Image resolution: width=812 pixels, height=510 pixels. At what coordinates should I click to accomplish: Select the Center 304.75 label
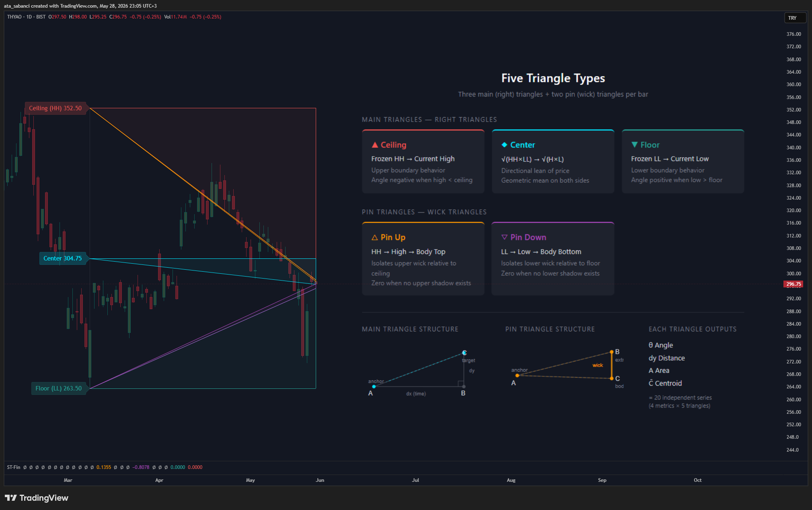(63, 258)
